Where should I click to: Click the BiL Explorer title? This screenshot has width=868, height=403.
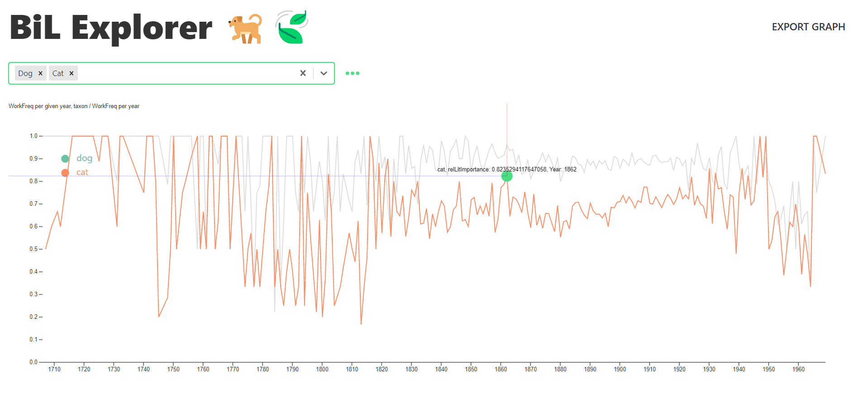pyautogui.click(x=111, y=28)
